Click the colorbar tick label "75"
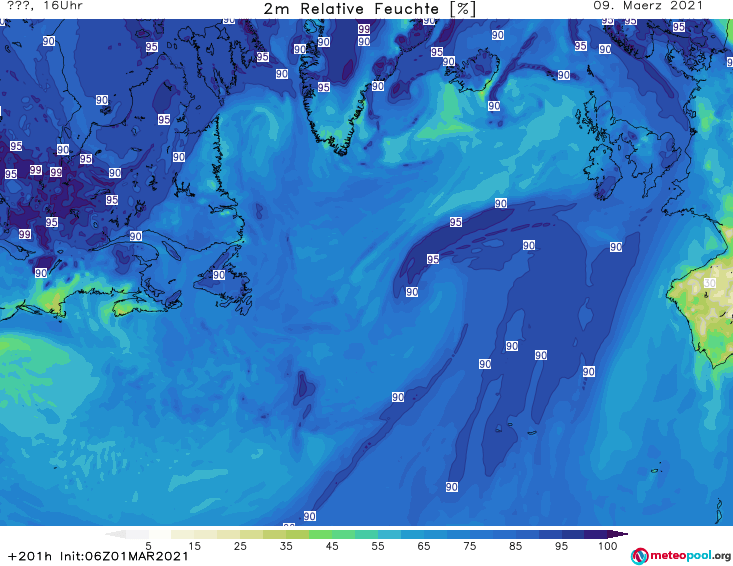Screen dimensions: 733x566 (x=469, y=546)
